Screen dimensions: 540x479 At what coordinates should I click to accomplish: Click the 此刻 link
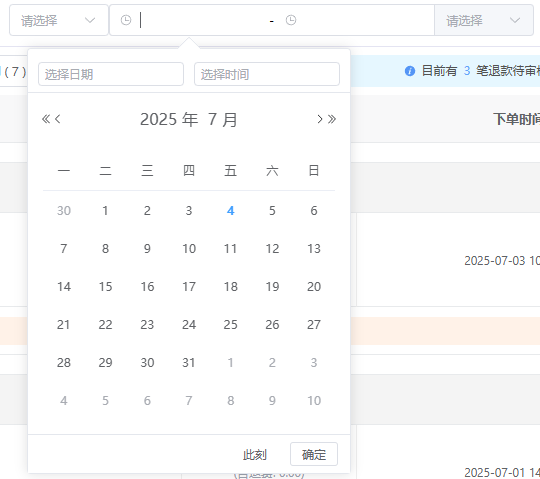pyautogui.click(x=255, y=455)
